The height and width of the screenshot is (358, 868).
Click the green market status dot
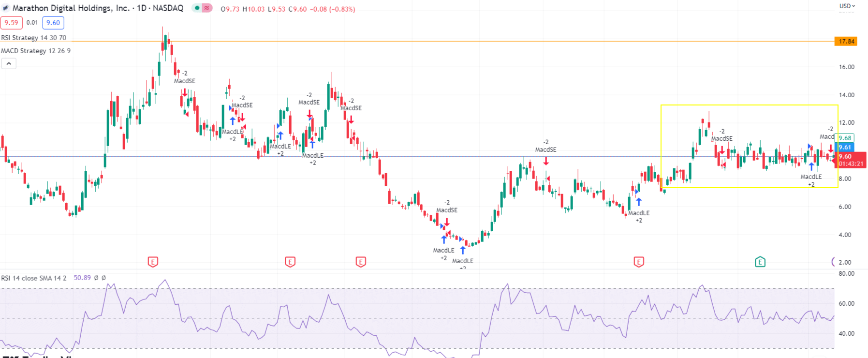click(x=197, y=8)
